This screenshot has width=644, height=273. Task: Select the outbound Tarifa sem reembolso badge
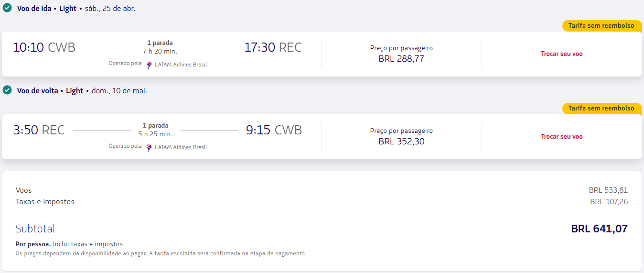click(x=601, y=26)
